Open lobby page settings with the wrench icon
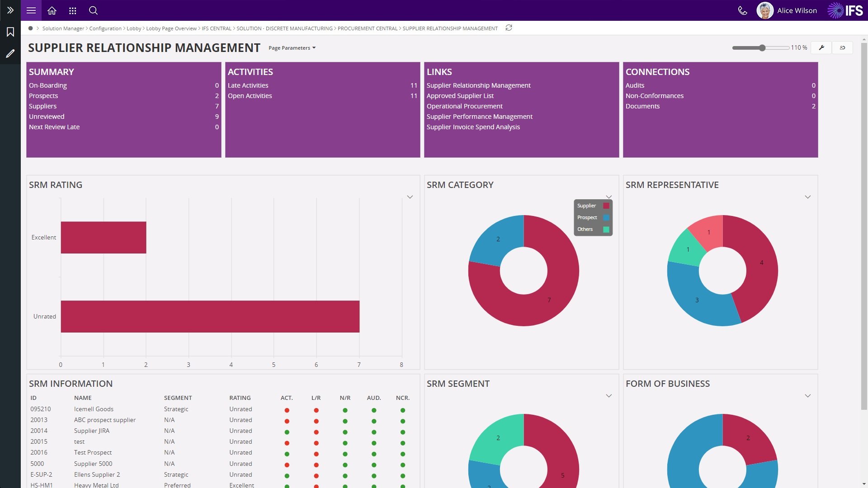868x488 pixels. click(x=821, y=47)
